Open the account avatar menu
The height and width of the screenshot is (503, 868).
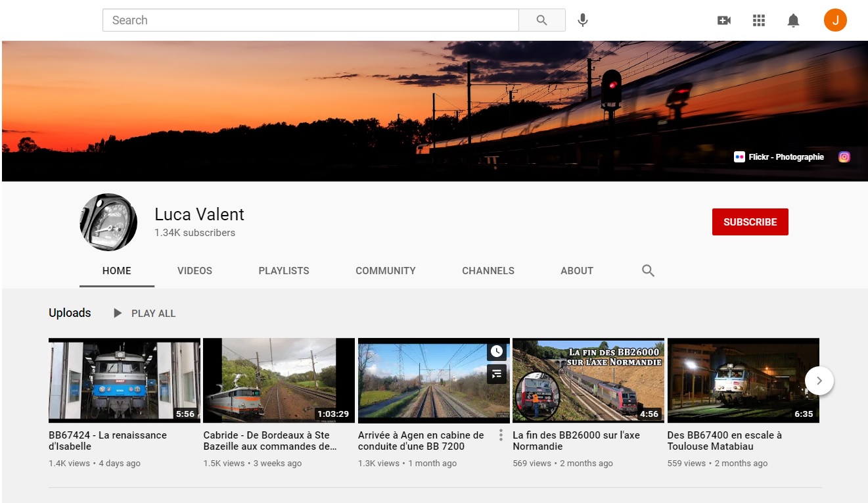[835, 20]
